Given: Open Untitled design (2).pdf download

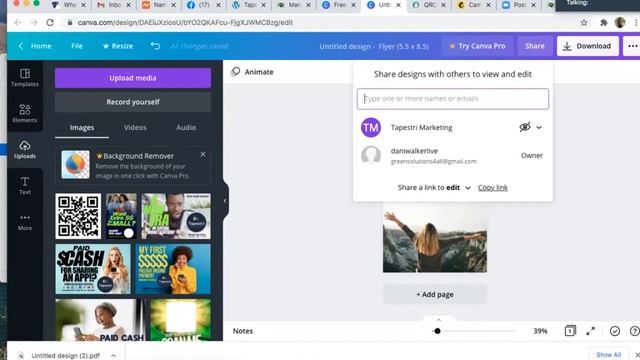Looking at the screenshot, I should coord(65,356).
